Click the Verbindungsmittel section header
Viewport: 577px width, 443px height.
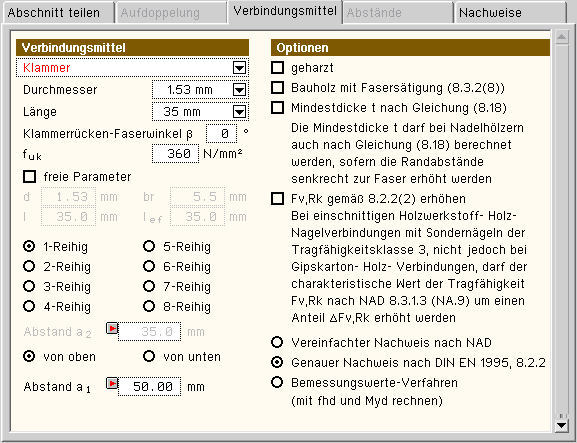132,48
